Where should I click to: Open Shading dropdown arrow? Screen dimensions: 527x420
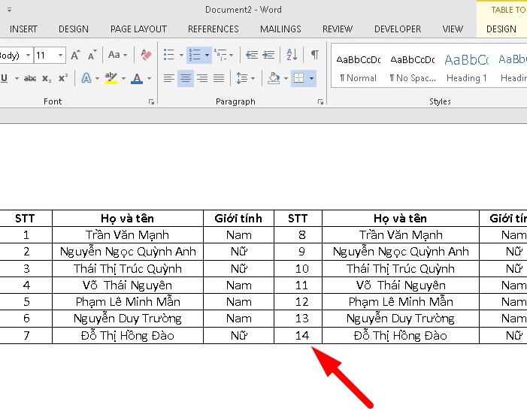point(286,79)
